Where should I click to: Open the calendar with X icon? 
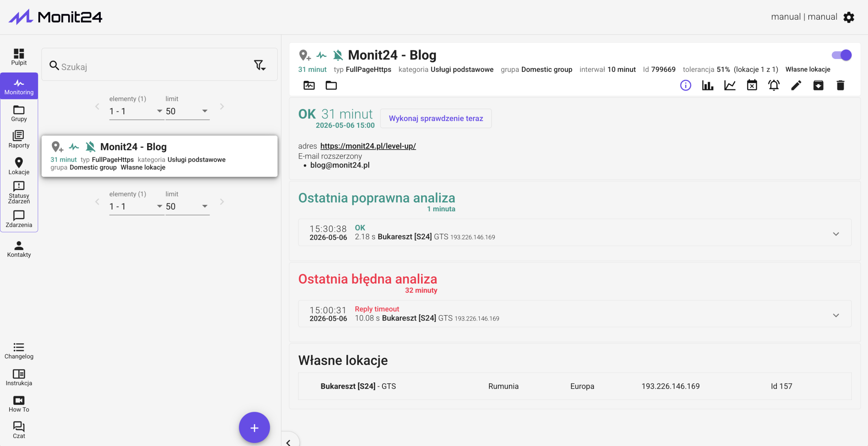752,85
